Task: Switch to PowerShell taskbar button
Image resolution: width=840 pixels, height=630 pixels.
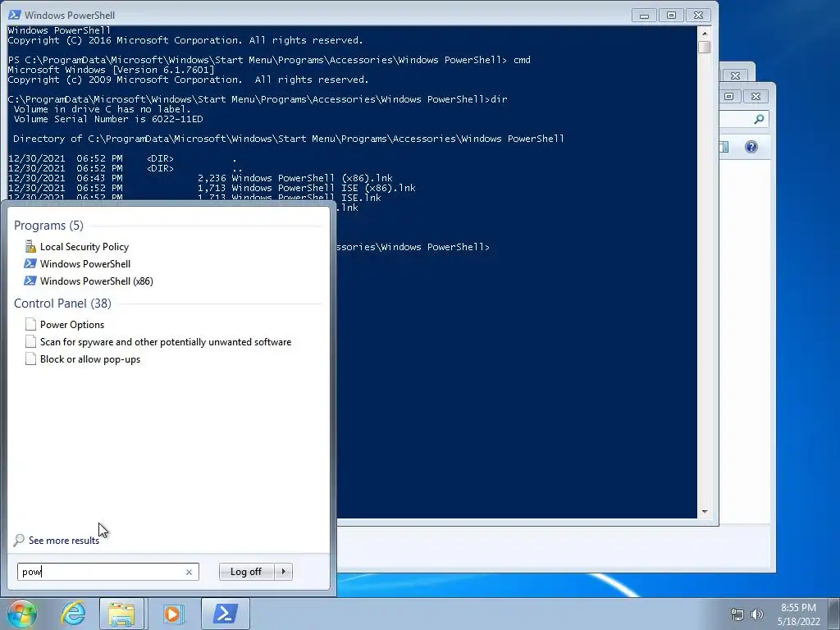Action: (x=225, y=614)
